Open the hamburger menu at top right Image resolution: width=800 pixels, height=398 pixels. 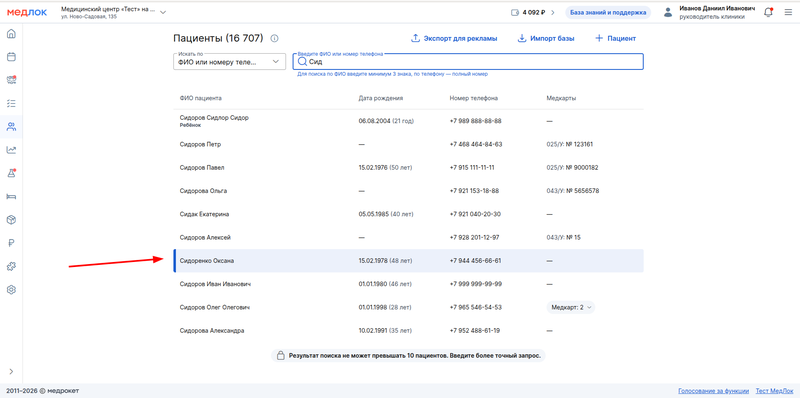pos(788,12)
